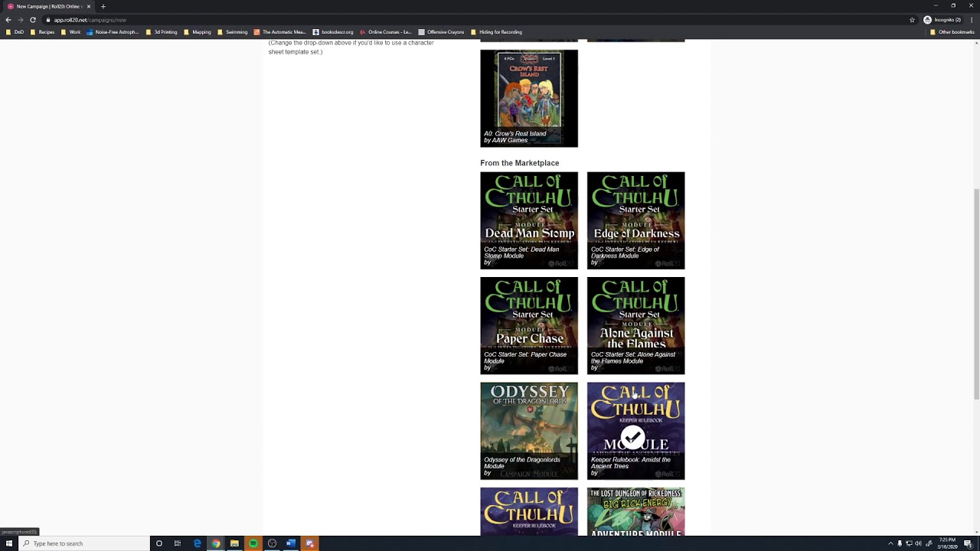Select CoC Alone Against the Flames module
The width and height of the screenshot is (980, 551).
(635, 325)
